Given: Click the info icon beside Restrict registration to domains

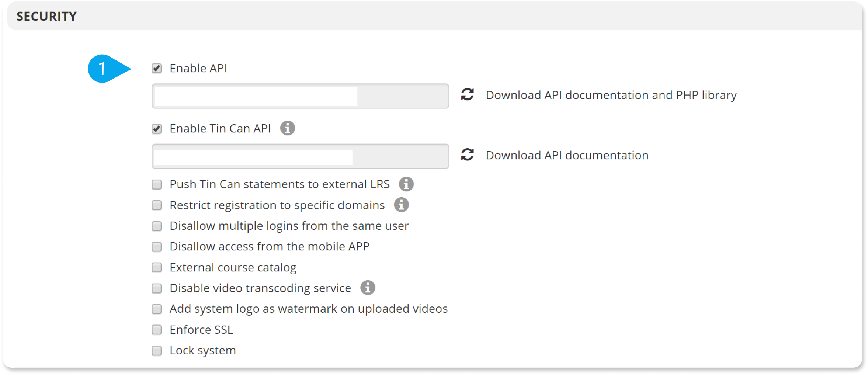Looking at the screenshot, I should tap(401, 205).
